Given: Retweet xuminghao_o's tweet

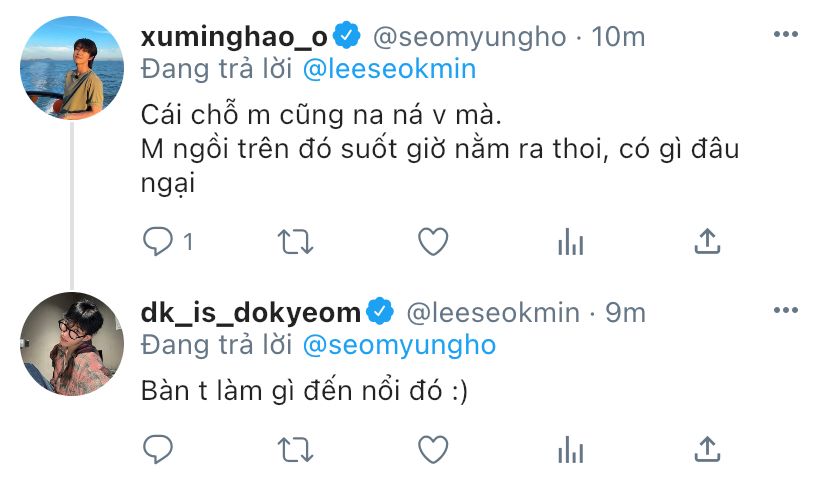Looking at the screenshot, I should click(294, 241).
